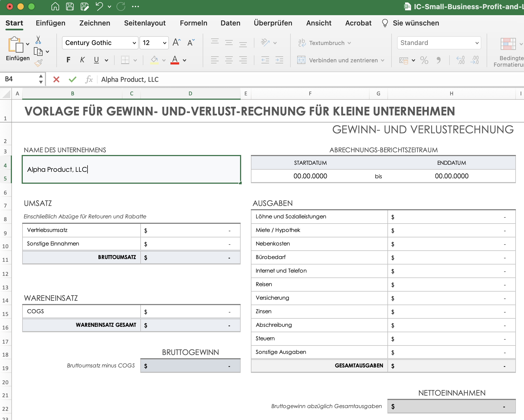Align text left horizontally

click(215, 60)
